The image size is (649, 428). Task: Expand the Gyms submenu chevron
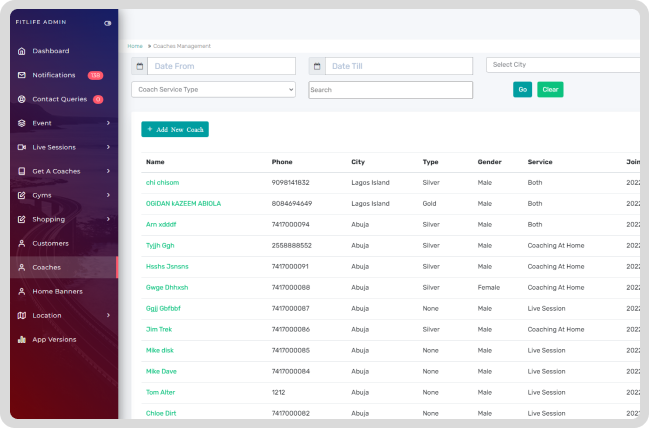[x=108, y=195]
